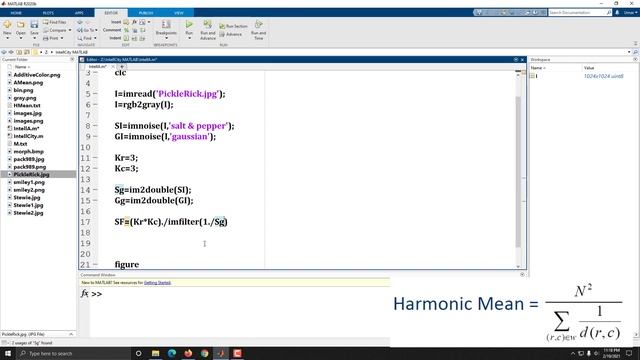Click the smart Indent icon

click(126, 38)
